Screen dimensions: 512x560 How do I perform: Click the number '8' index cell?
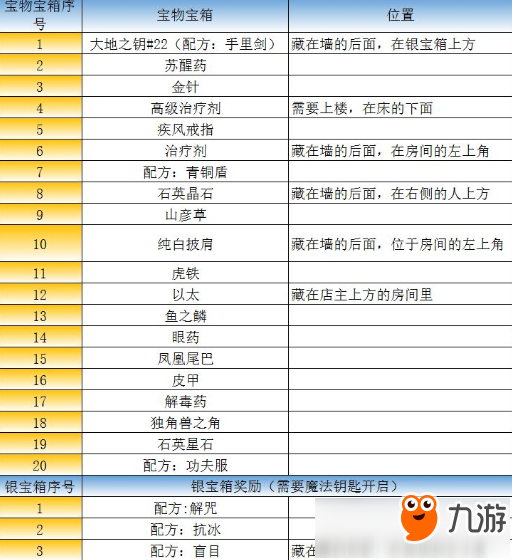pyautogui.click(x=41, y=194)
